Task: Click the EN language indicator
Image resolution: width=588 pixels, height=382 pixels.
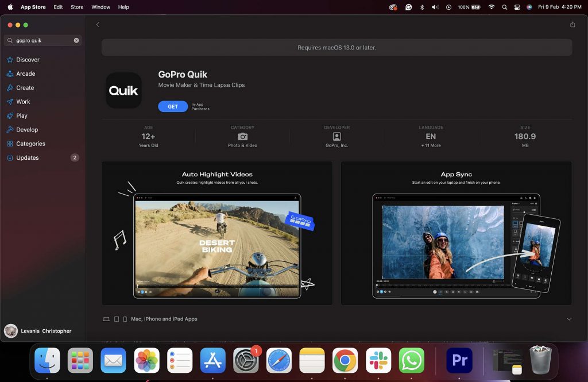Action: (431, 137)
